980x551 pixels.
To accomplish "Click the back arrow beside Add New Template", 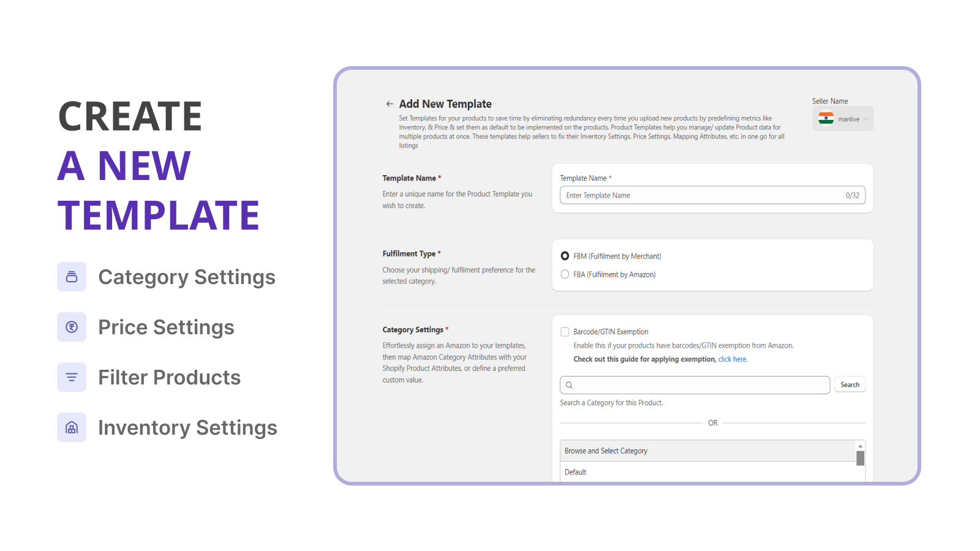I will [390, 104].
